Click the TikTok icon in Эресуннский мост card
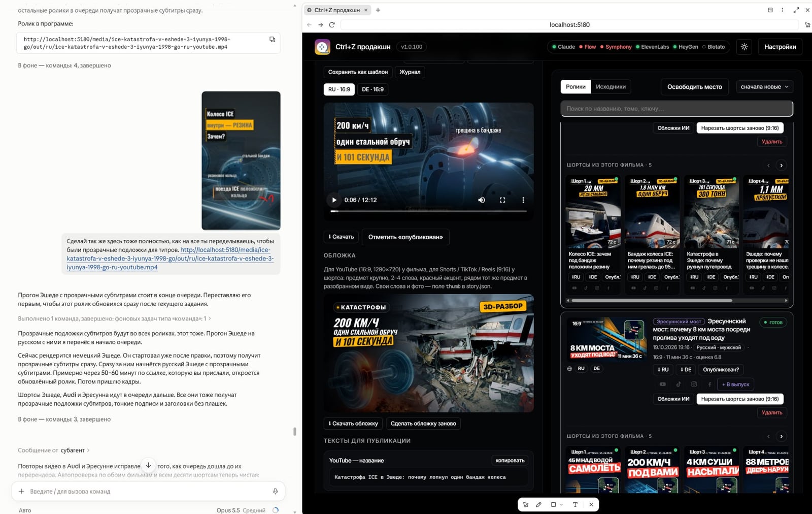Screen dimensions: 812x514 tap(678, 384)
